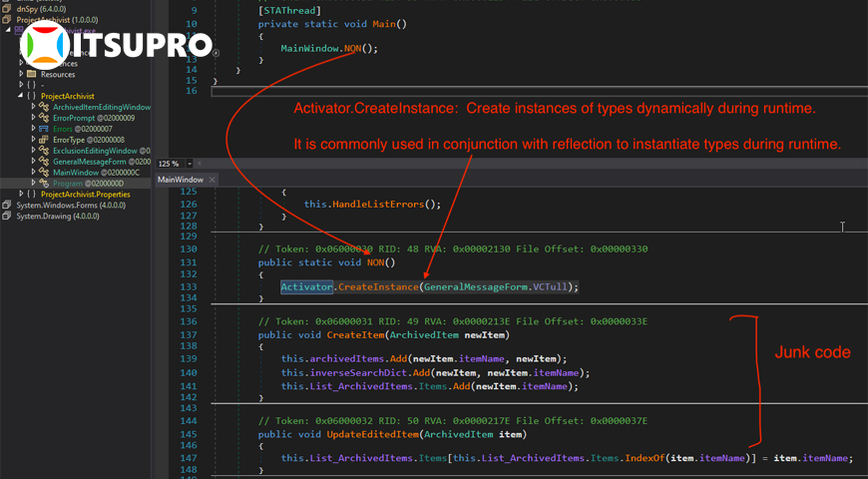Viewport: 868px width, 479px height.
Task: Follow ArchivedItem type in UpdateEditedItem signature
Action: [458, 435]
